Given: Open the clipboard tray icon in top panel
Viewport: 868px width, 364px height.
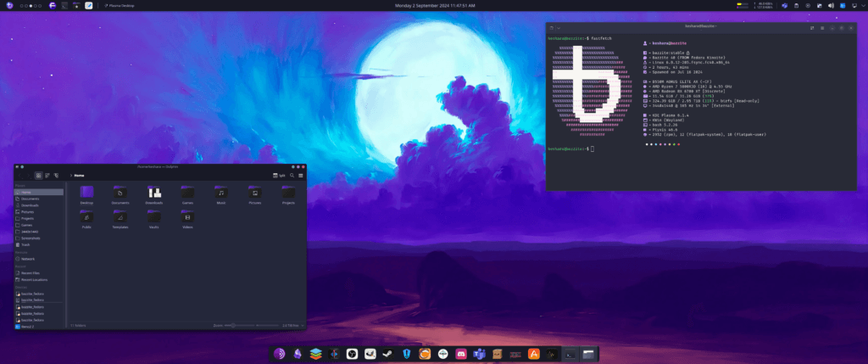Looking at the screenshot, I should 796,6.
